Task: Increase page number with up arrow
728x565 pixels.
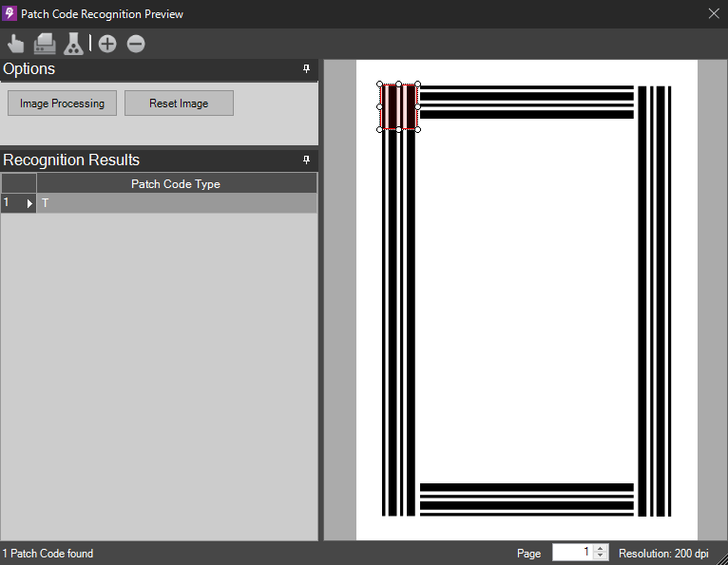Action: pos(600,548)
